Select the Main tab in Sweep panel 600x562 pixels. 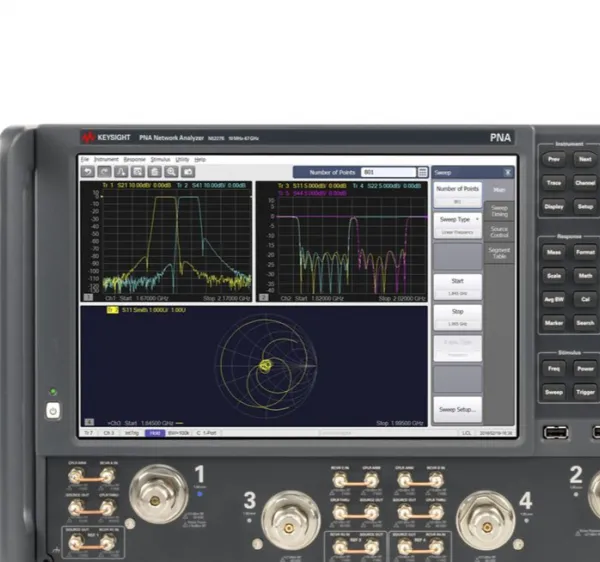[x=499, y=190]
